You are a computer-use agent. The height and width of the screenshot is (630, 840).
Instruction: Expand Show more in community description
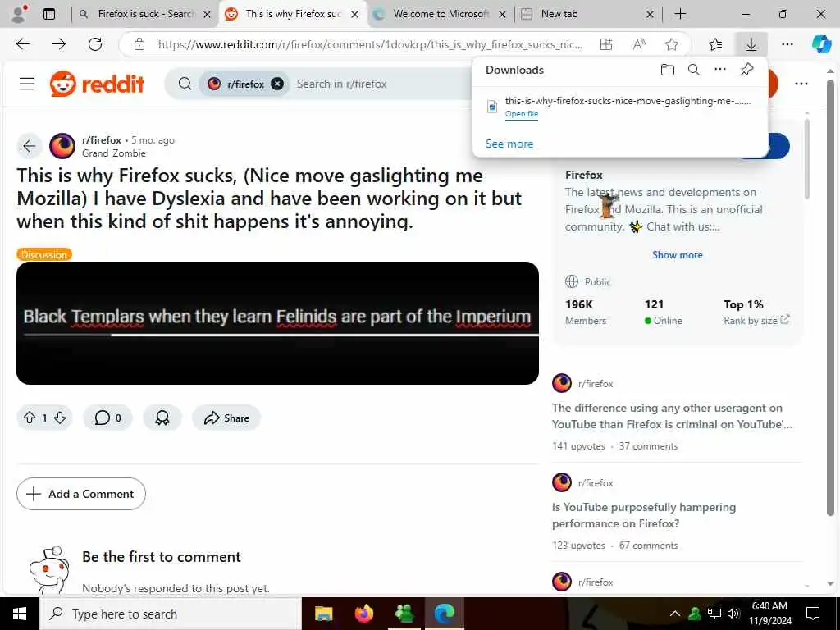[677, 255]
